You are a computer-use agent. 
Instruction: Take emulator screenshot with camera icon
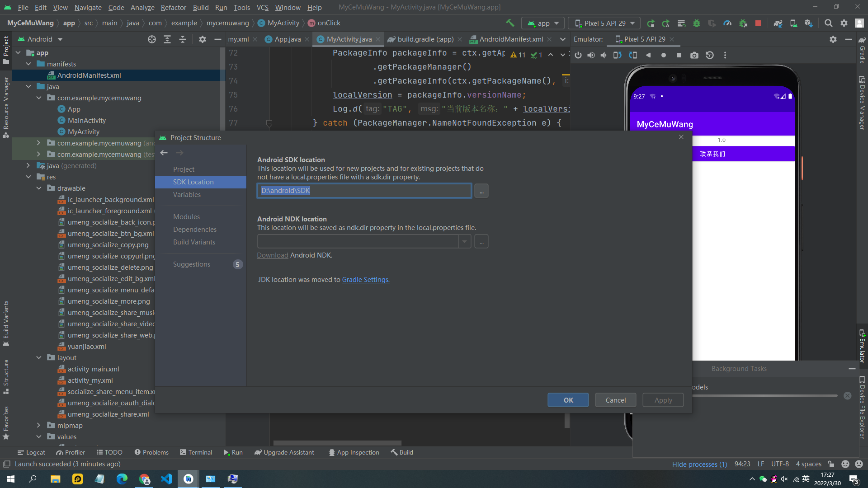pos(694,55)
